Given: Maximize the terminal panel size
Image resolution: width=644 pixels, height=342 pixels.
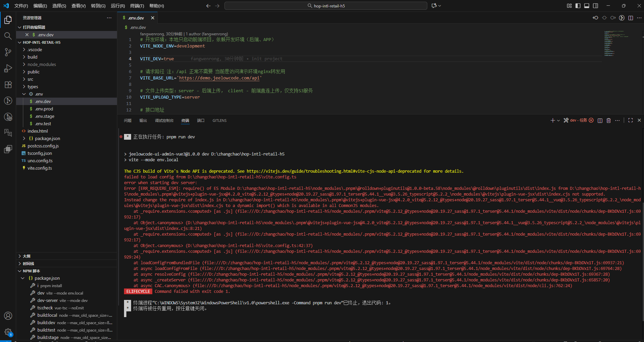Looking at the screenshot, I should coord(631,121).
